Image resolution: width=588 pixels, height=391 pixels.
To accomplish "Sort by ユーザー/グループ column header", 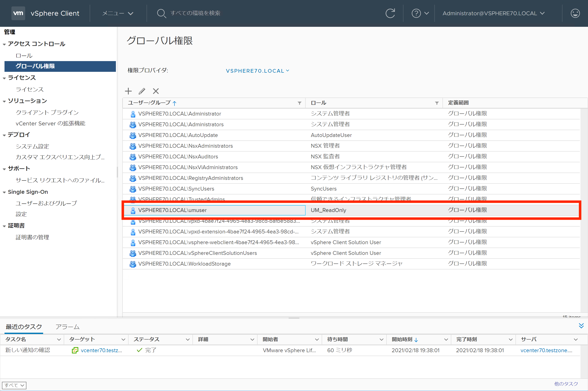I will (x=149, y=103).
